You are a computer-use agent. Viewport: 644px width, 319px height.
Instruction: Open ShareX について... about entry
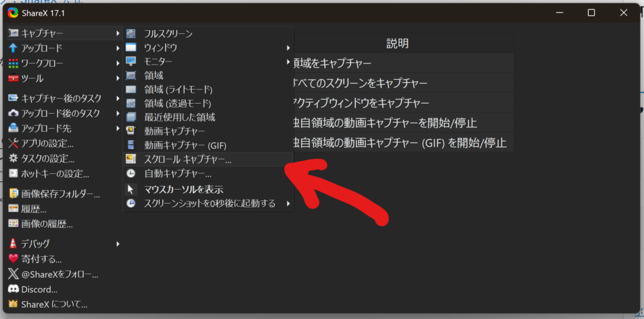tap(65, 304)
